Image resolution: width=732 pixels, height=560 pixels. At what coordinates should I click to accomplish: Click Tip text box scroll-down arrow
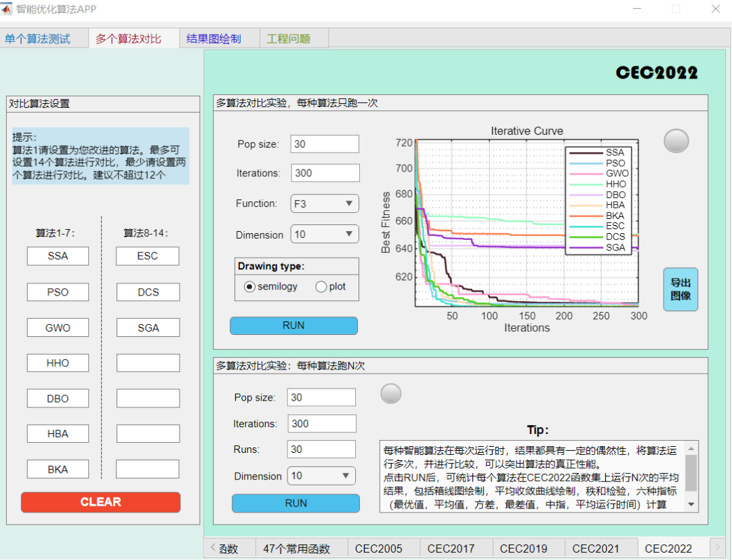tap(691, 505)
